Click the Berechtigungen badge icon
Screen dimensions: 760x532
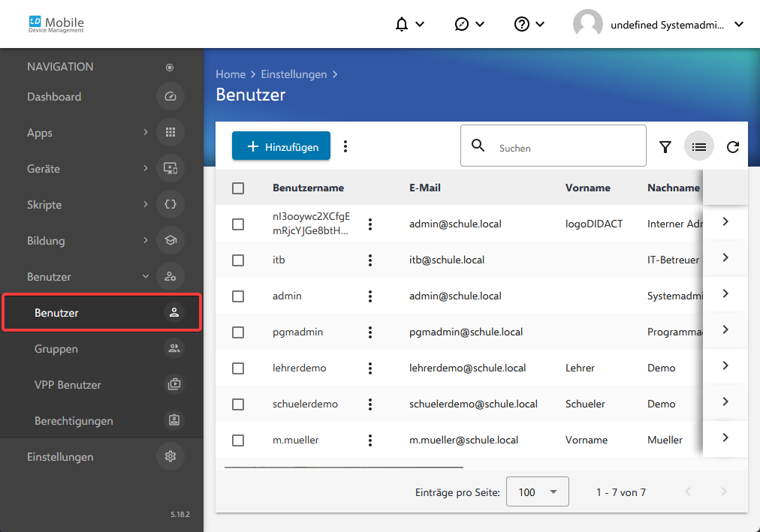174,420
